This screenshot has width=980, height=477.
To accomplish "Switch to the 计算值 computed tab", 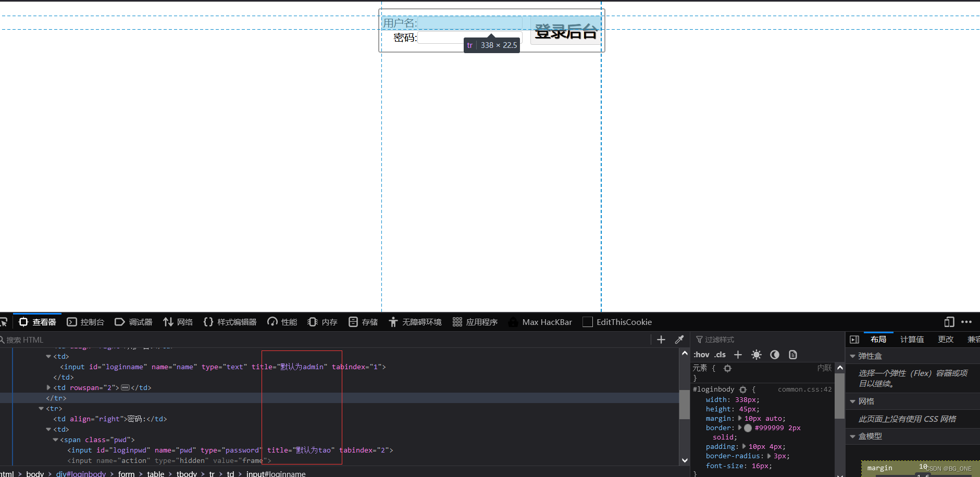I will coord(912,340).
